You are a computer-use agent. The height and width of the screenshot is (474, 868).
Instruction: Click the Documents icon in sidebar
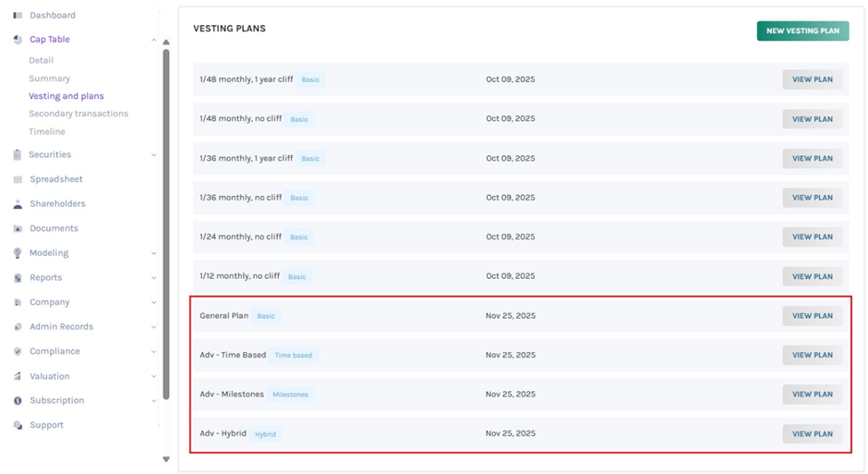coord(18,228)
